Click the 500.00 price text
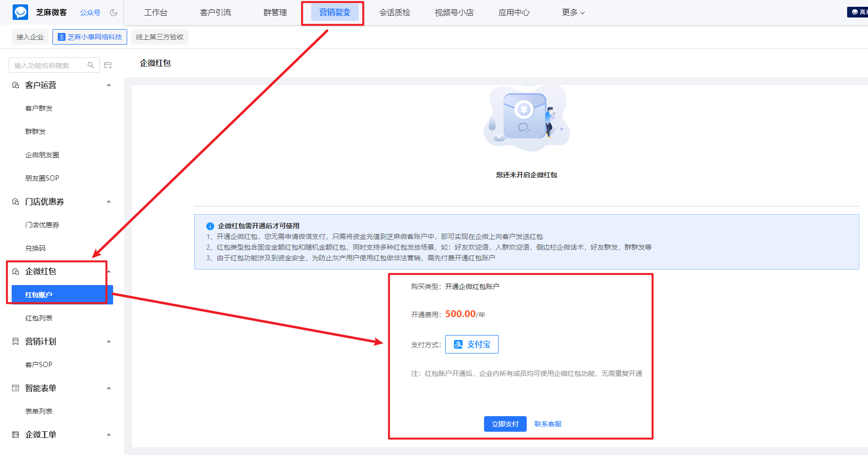This screenshot has height=455, width=868. coord(460,314)
